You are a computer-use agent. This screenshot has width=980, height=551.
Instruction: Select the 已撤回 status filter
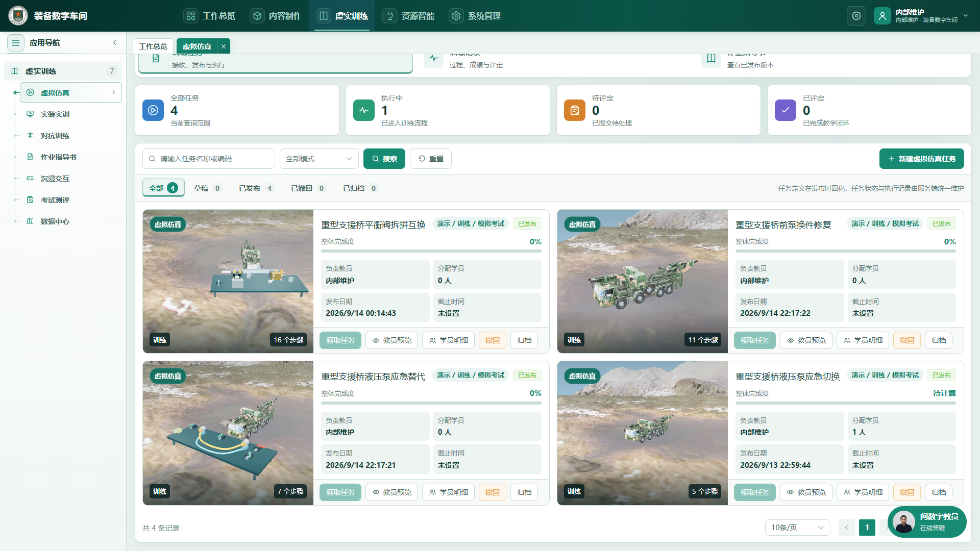308,188
